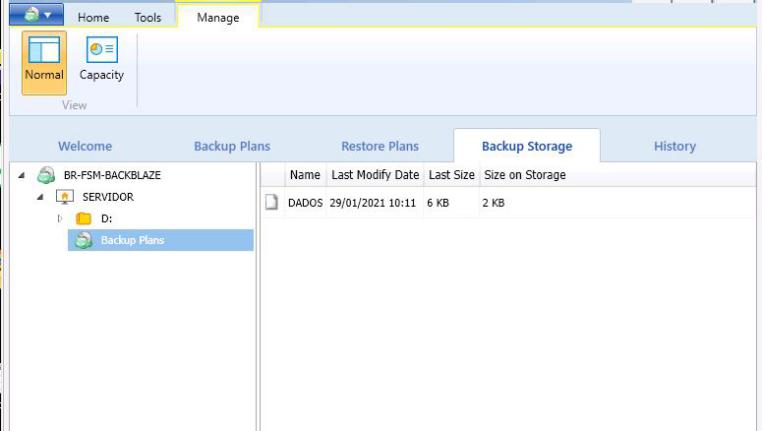The height and width of the screenshot is (431, 762).
Task: Click the D: folder icon
Action: pos(84,219)
